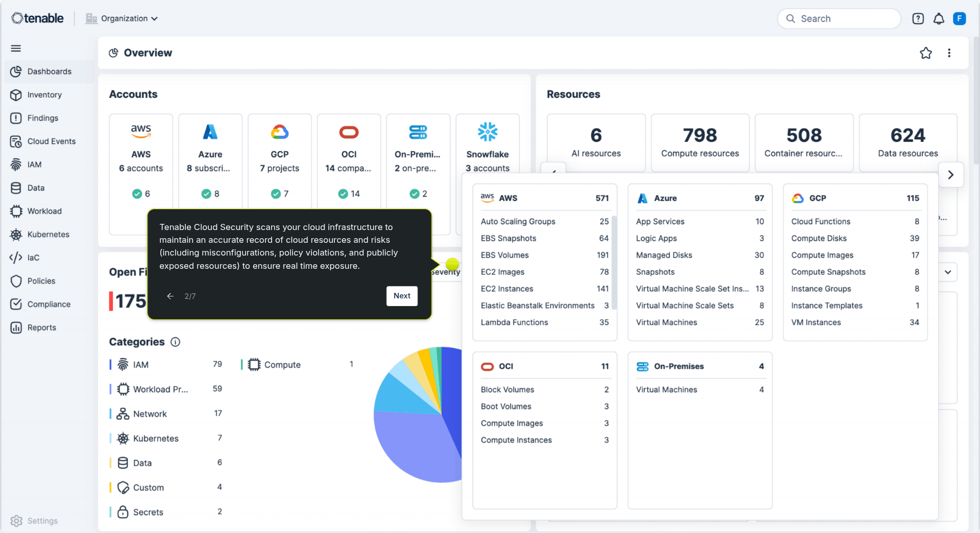Click the On-Premises server icon in Accounts

click(x=418, y=132)
